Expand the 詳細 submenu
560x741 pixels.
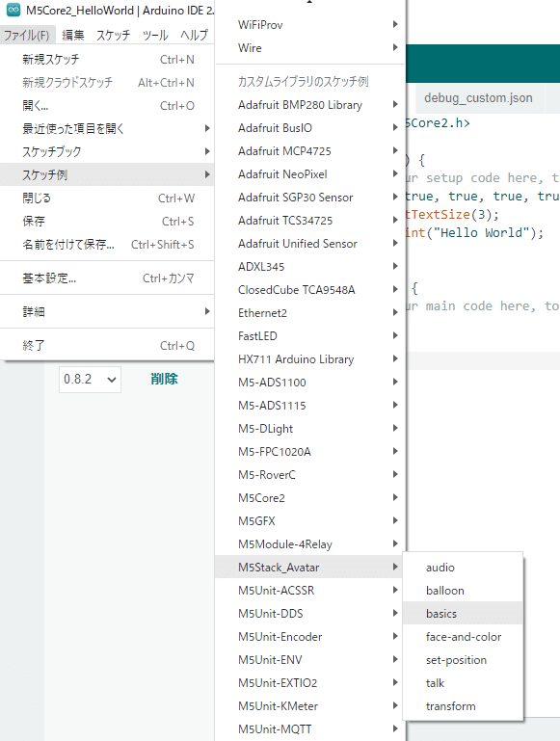pyautogui.click(x=107, y=312)
